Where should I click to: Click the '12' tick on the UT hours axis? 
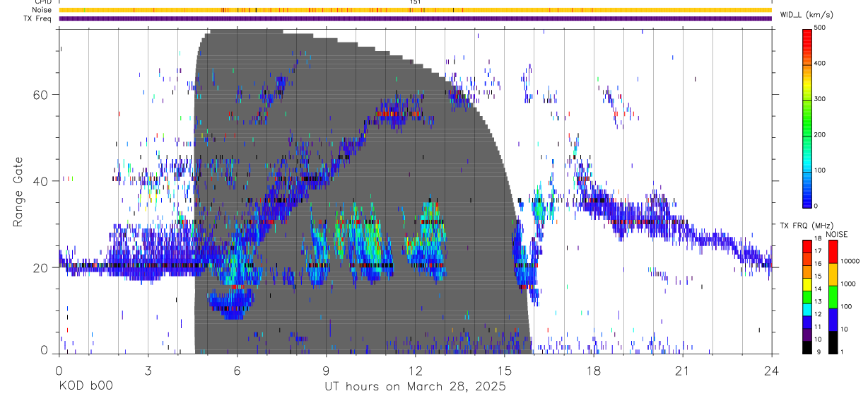pyautogui.click(x=415, y=371)
